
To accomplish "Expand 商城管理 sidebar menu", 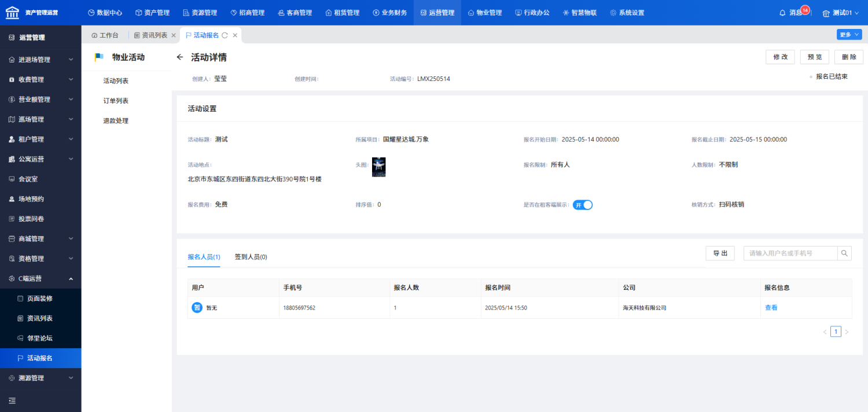I will tap(41, 238).
